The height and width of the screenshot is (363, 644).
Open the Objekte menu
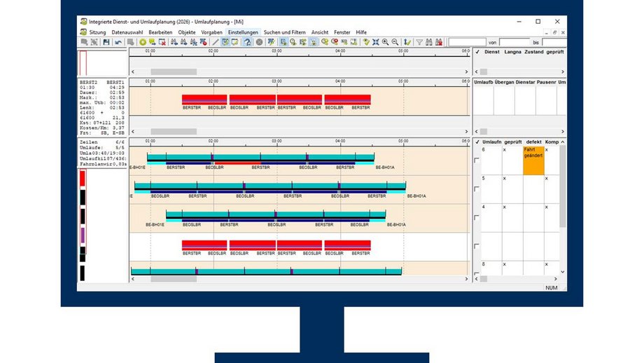[187, 32]
